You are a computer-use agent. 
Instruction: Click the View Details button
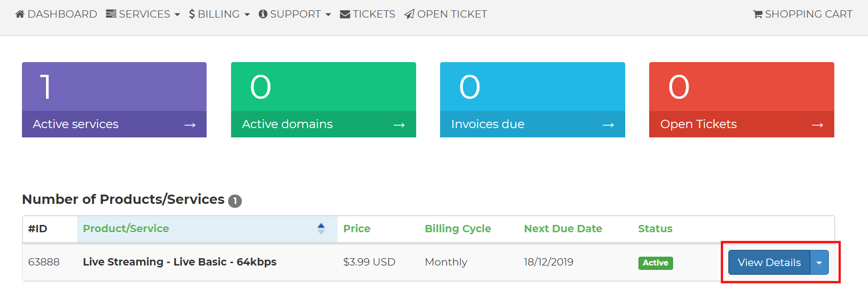(x=769, y=263)
